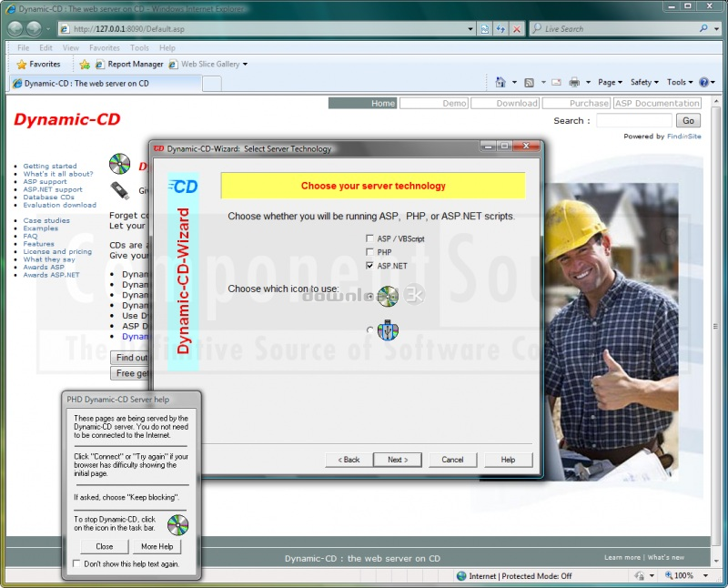
Task: Open the Page dropdown menu
Action: click(x=611, y=82)
